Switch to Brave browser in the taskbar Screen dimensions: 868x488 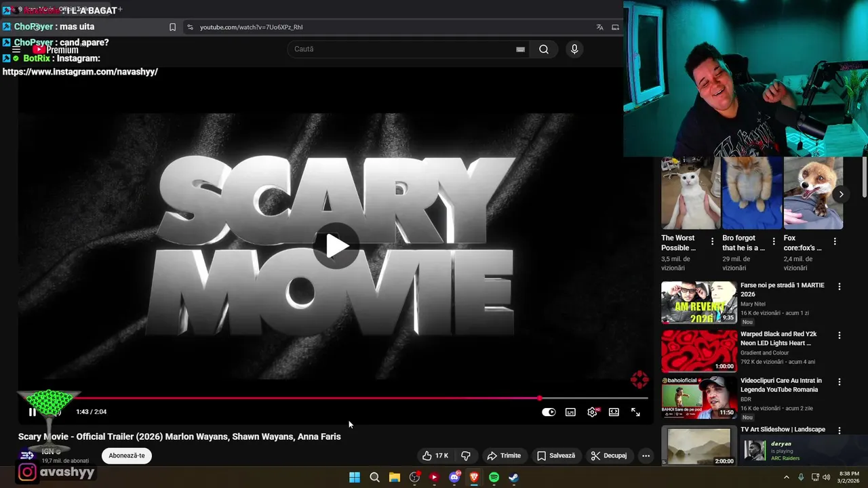click(474, 477)
